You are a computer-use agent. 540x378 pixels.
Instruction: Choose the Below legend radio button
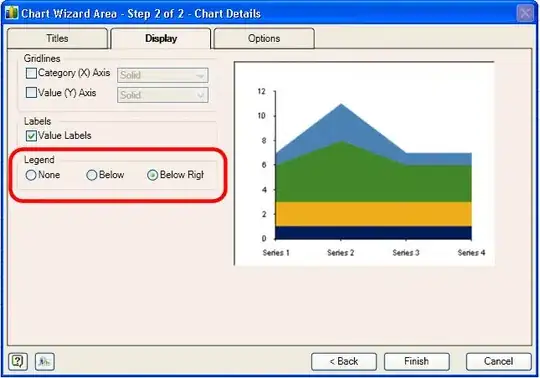point(92,175)
